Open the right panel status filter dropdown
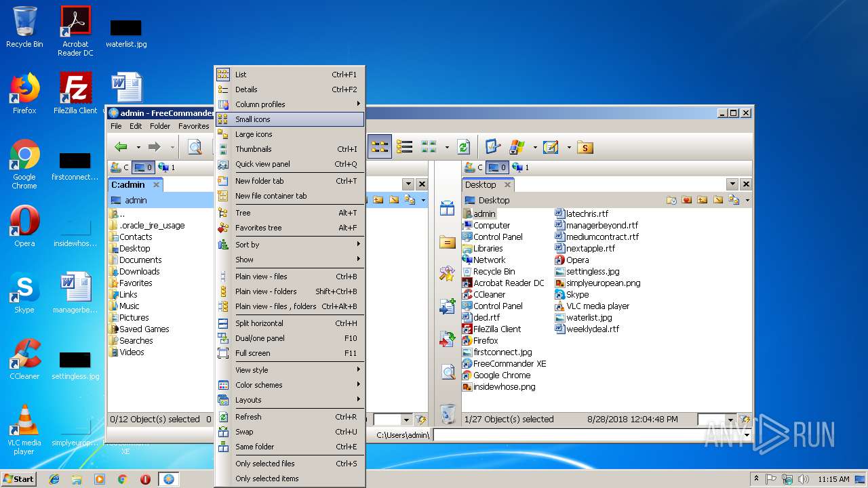Image resolution: width=868 pixels, height=488 pixels. point(730,420)
